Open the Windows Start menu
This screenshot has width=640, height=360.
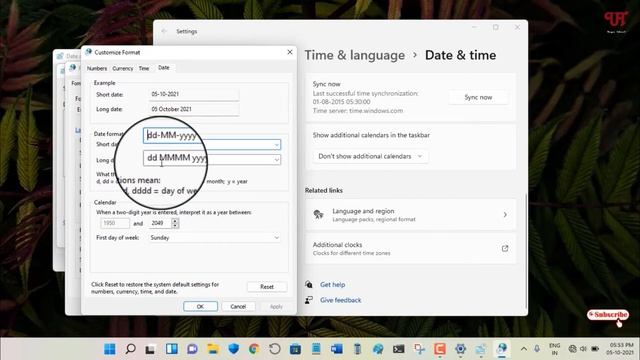point(109,349)
